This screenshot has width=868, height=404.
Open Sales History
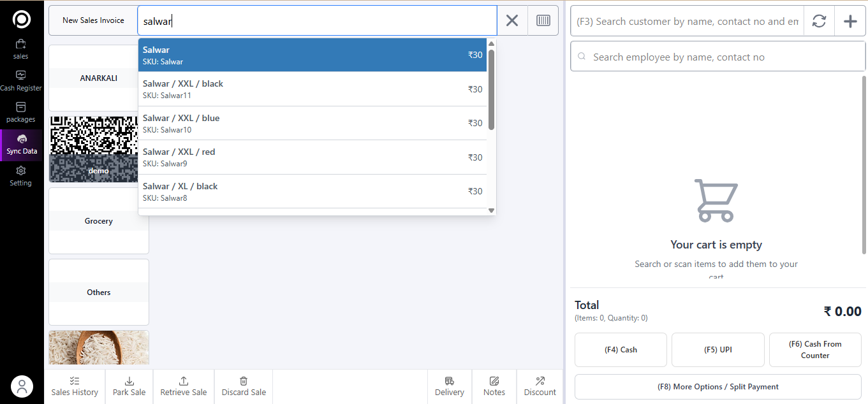[75, 386]
